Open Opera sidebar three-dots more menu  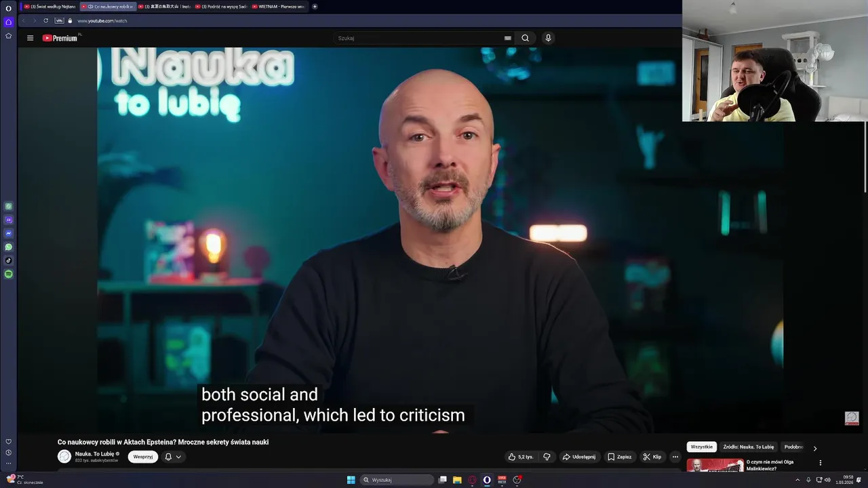8,463
